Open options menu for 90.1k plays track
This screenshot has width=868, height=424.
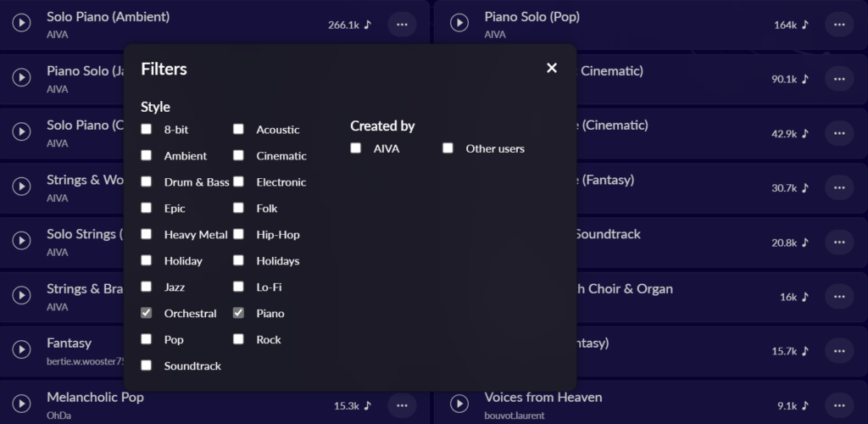pos(839,79)
